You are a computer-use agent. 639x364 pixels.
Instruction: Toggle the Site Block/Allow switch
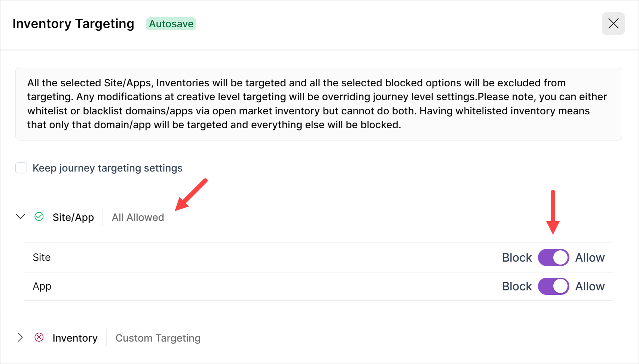(x=553, y=257)
